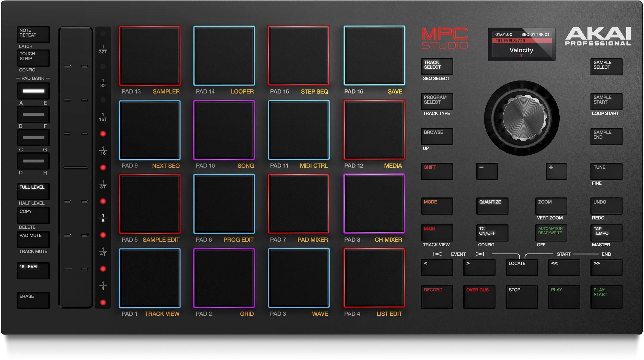Image resolution: width=644 pixels, height=360 pixels.
Task: Click the SAMPLE SELECT button
Action: point(606,67)
